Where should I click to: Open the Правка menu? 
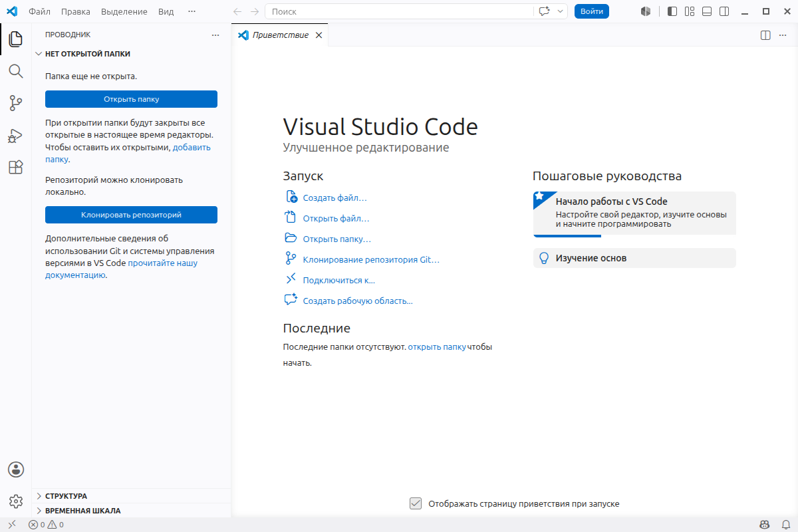click(x=75, y=11)
